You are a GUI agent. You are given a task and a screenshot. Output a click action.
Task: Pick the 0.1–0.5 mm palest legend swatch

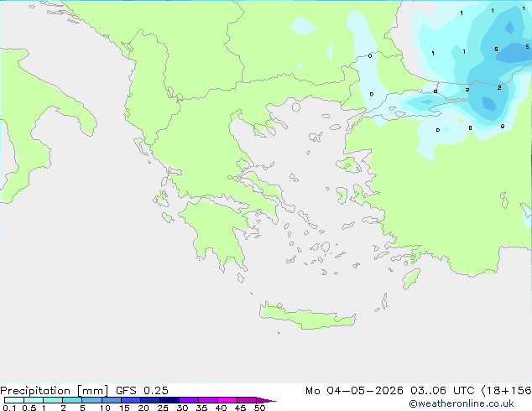click(14, 400)
